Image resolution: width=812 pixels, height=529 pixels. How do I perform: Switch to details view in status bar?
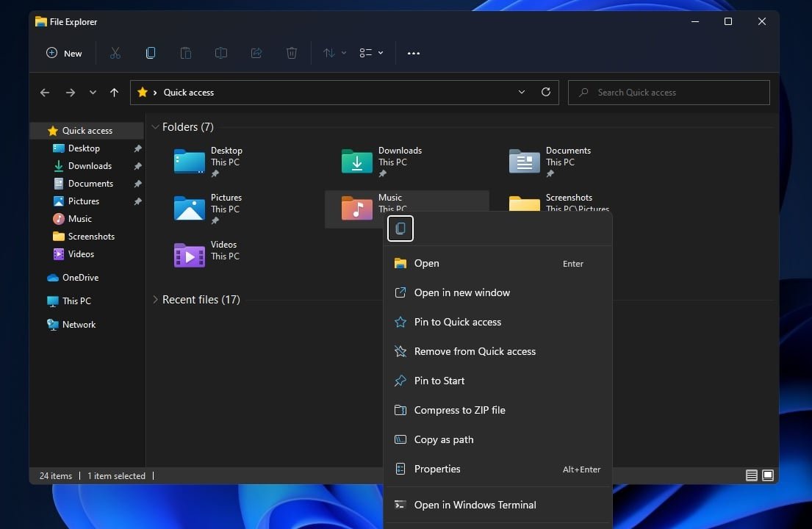(x=751, y=475)
